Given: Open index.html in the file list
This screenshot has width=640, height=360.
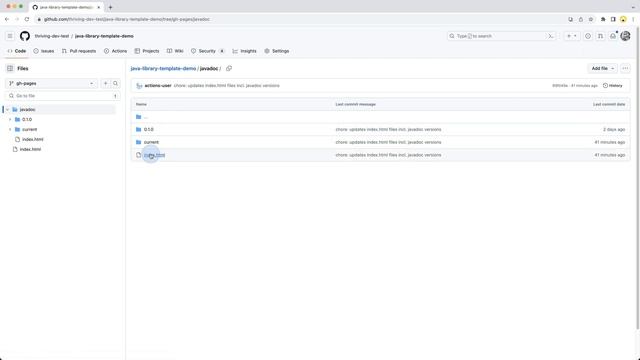Looking at the screenshot, I should coord(155,155).
